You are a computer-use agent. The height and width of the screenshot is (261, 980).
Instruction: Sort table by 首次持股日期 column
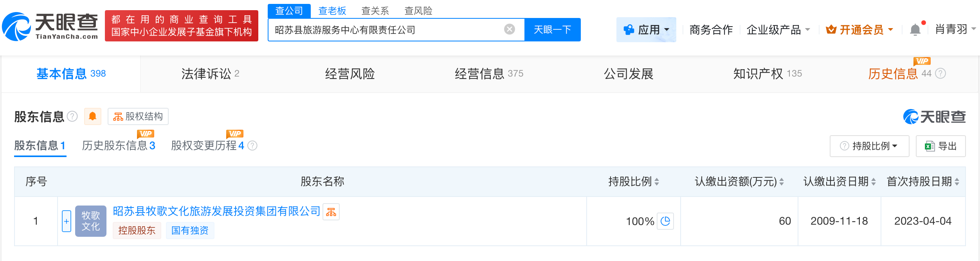[x=957, y=182]
